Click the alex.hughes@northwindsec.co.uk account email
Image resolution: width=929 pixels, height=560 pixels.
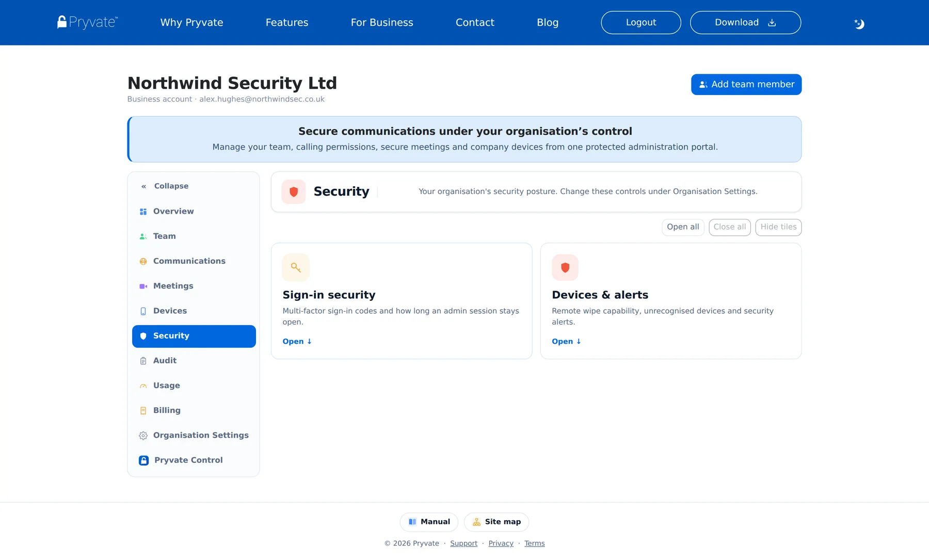[262, 99]
